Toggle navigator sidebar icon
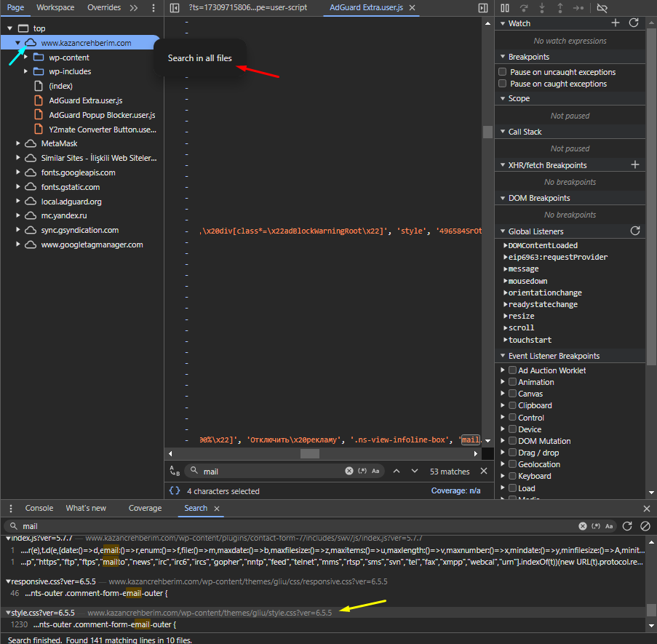The height and width of the screenshot is (644, 657). tap(175, 8)
